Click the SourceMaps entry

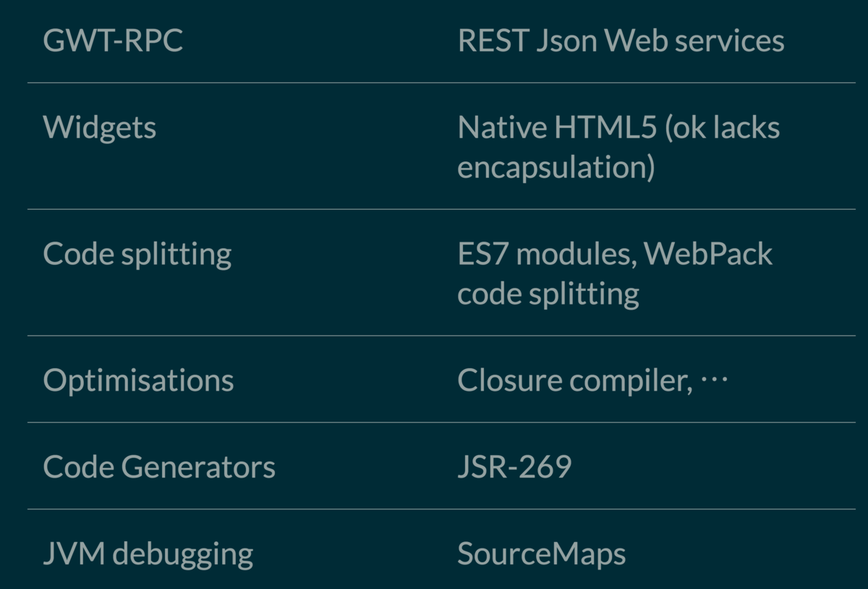541,553
